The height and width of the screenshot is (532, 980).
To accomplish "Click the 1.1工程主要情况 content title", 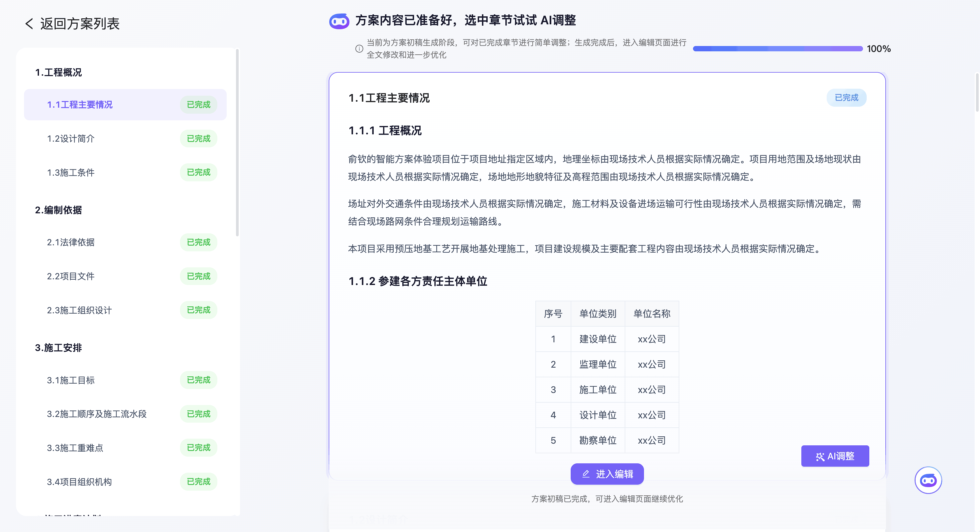I will (x=389, y=98).
